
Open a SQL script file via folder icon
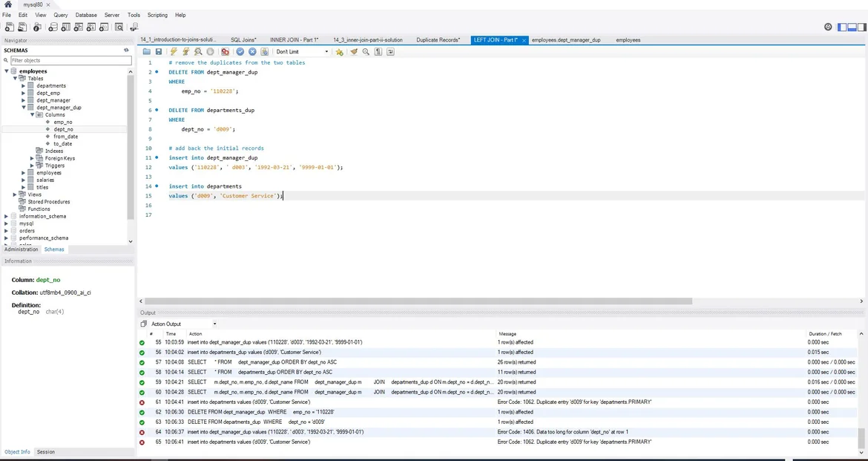pos(147,52)
